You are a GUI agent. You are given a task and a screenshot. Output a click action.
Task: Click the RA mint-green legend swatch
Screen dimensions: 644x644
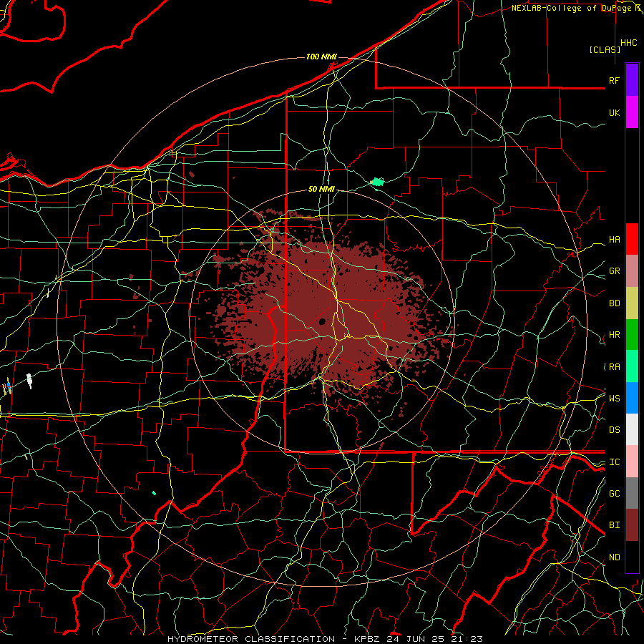[632, 366]
